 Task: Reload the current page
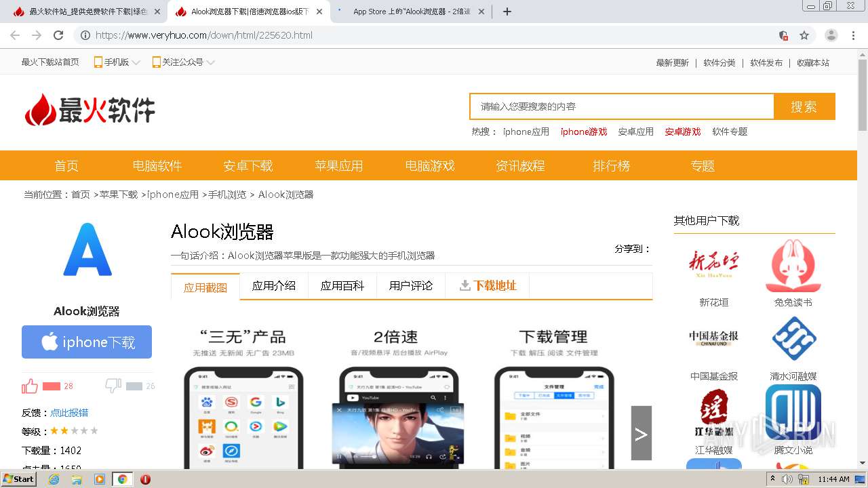point(58,35)
